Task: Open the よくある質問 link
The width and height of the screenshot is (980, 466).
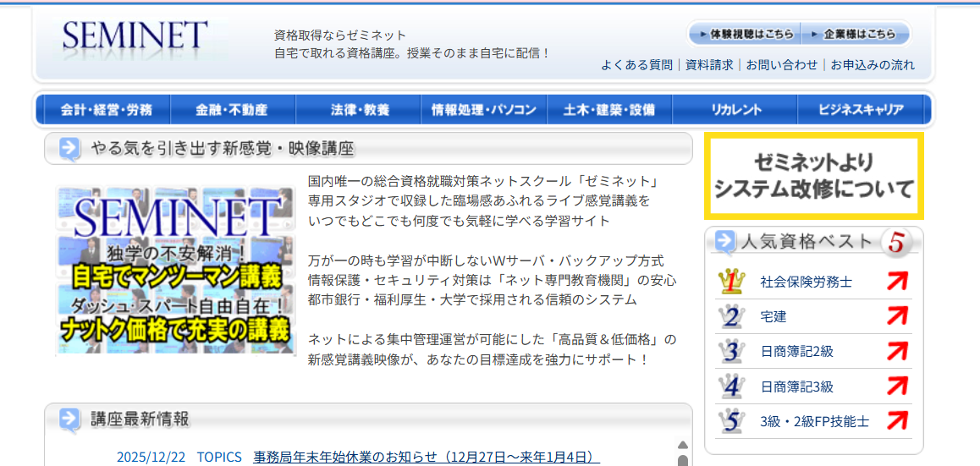Action: (636, 65)
